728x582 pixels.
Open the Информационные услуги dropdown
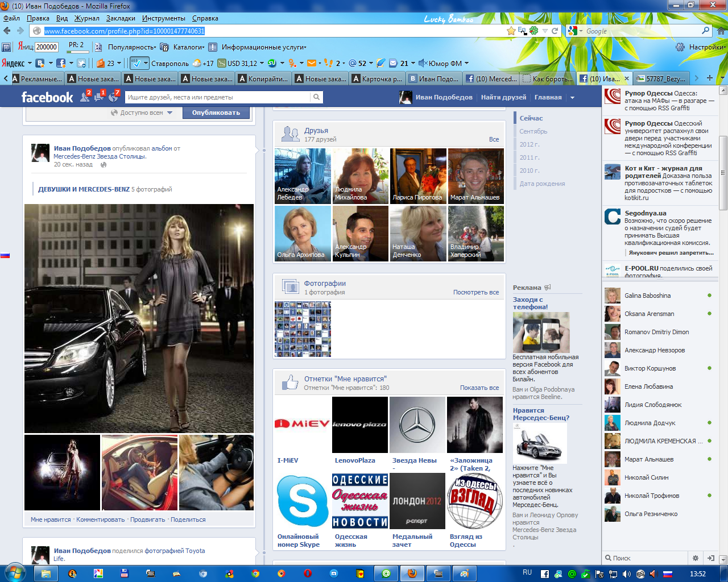tap(264, 47)
